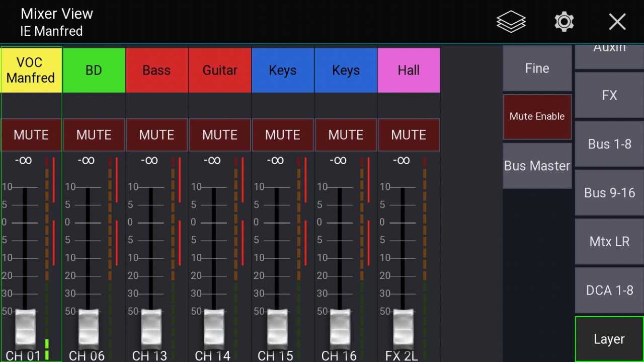
Task: Mute the BD channel
Action: 94,135
